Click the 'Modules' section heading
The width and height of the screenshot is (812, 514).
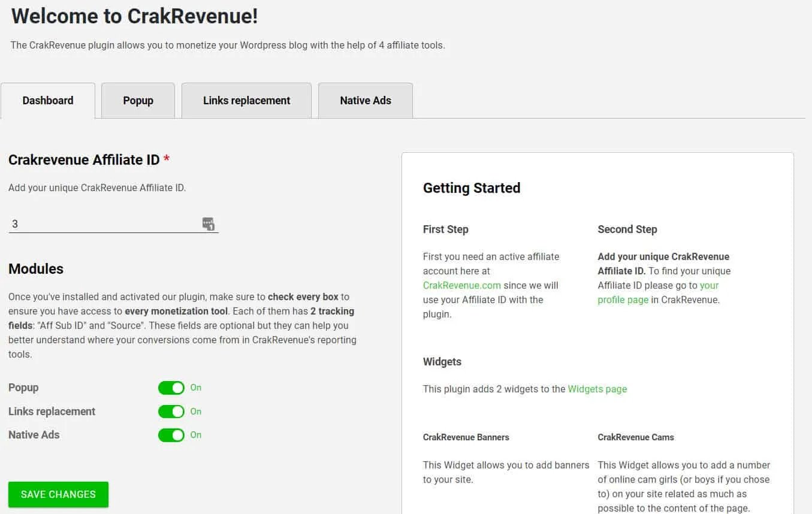coord(35,269)
